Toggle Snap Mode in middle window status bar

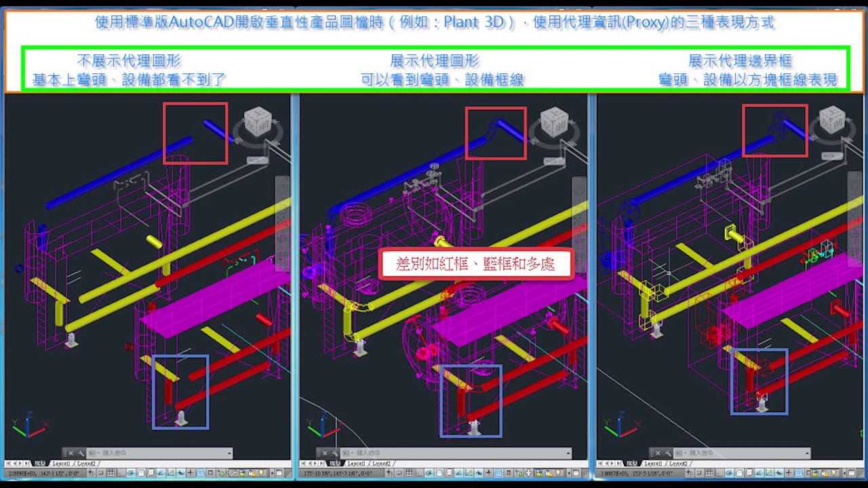point(399,473)
